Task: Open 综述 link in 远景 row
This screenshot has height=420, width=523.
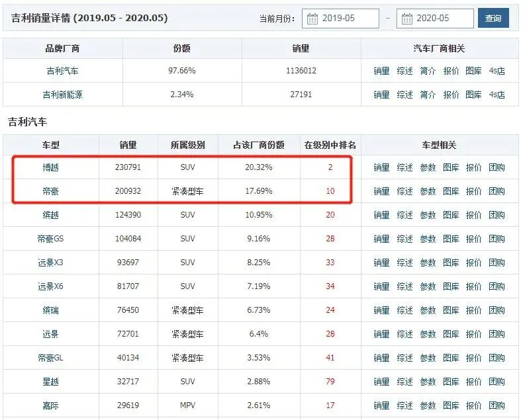Action: (405, 334)
